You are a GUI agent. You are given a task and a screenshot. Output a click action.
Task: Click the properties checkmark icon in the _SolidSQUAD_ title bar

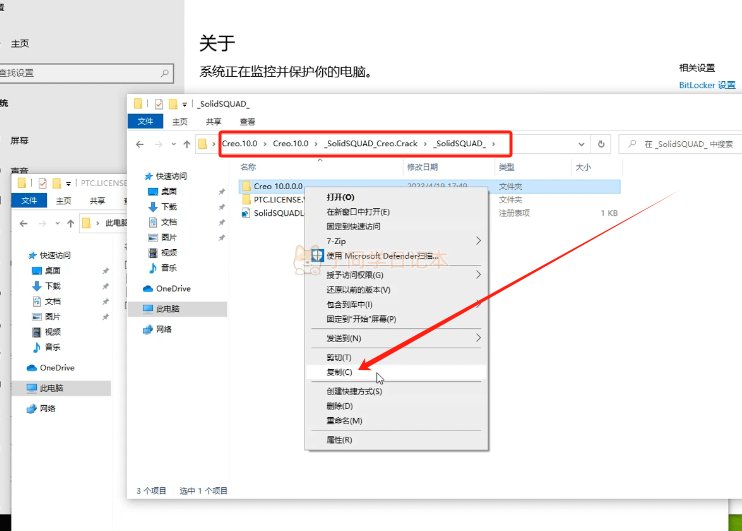pyautogui.click(x=159, y=104)
